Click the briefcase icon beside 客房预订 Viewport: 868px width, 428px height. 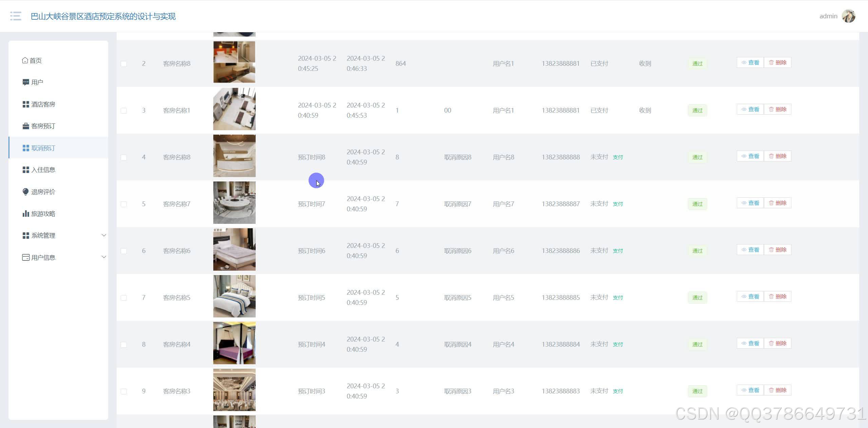(26, 126)
